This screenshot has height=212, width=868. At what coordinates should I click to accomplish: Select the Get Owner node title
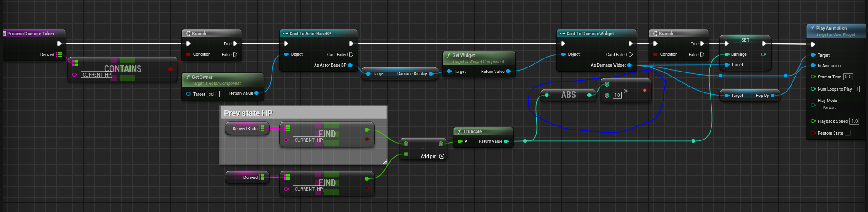coord(202,77)
